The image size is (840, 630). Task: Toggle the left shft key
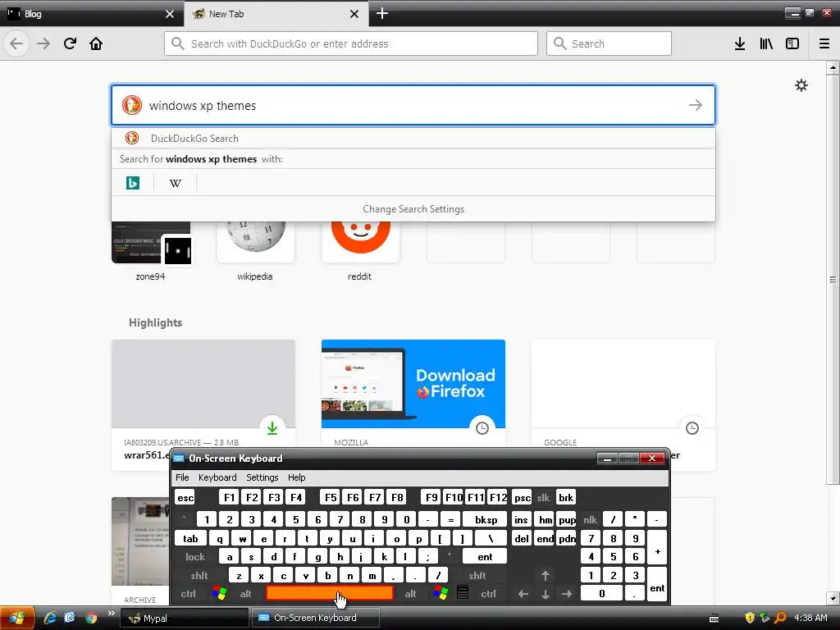pyautogui.click(x=199, y=575)
